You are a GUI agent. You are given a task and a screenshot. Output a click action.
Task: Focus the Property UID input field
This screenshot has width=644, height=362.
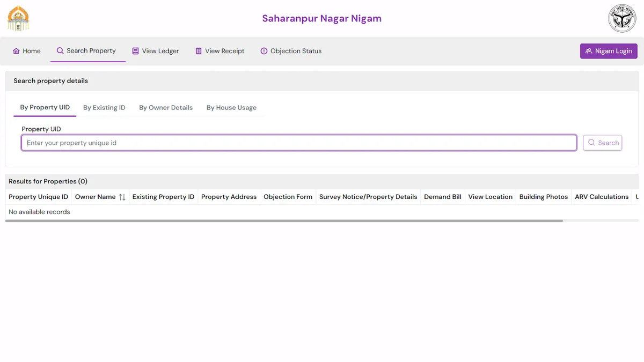[x=299, y=143]
